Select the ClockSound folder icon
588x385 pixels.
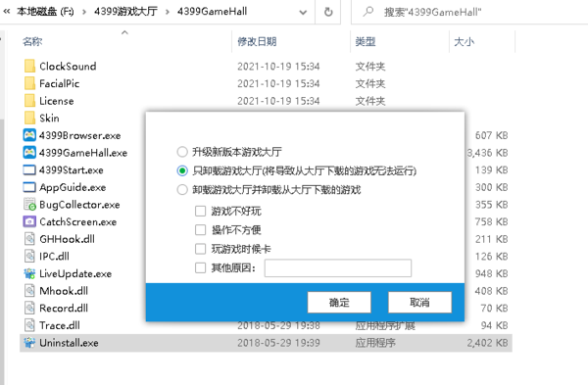click(29, 66)
